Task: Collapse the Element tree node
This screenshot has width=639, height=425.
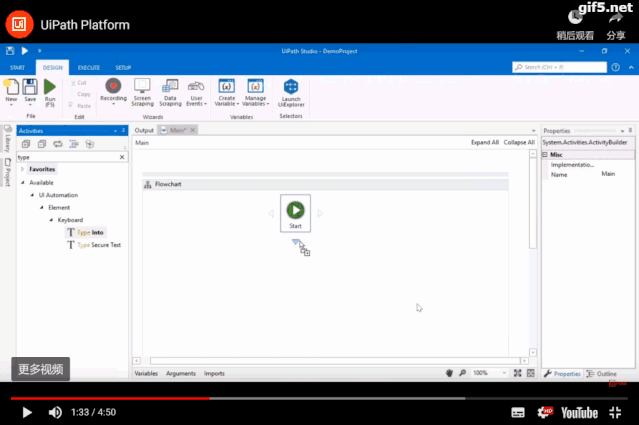Action: tap(42, 207)
